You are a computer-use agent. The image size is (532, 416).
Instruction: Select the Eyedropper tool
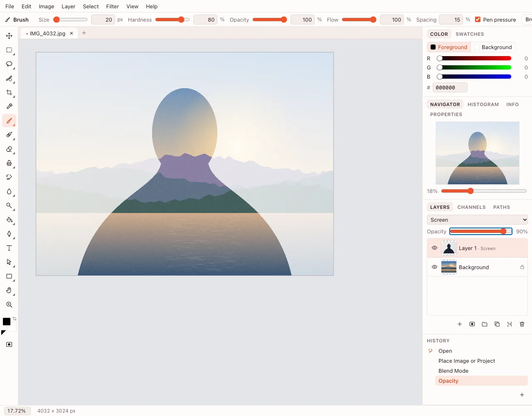tap(9, 106)
